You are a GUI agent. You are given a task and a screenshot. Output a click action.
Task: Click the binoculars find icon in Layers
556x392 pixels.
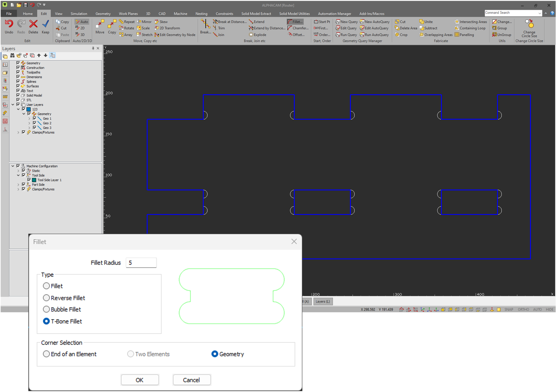tap(12, 55)
